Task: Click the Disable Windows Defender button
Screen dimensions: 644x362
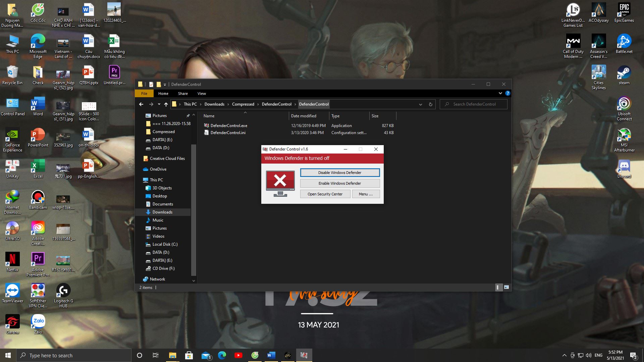Action: (x=339, y=172)
